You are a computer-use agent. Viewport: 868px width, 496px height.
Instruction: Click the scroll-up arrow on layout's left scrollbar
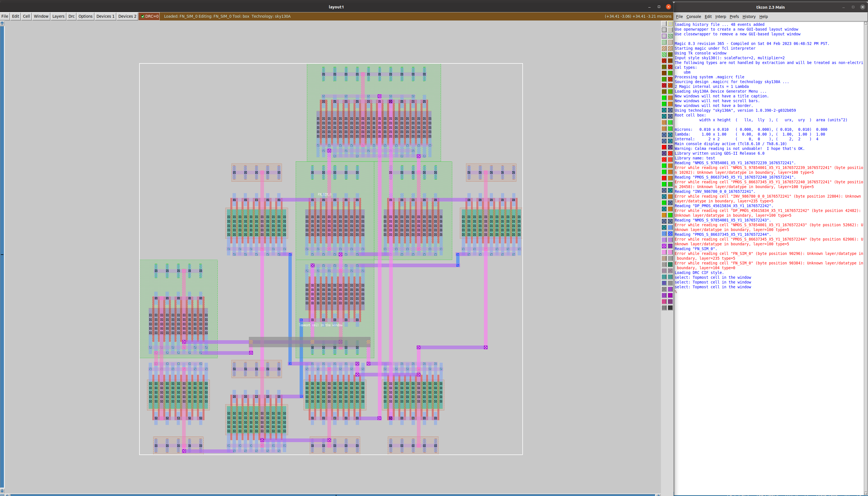2,23
